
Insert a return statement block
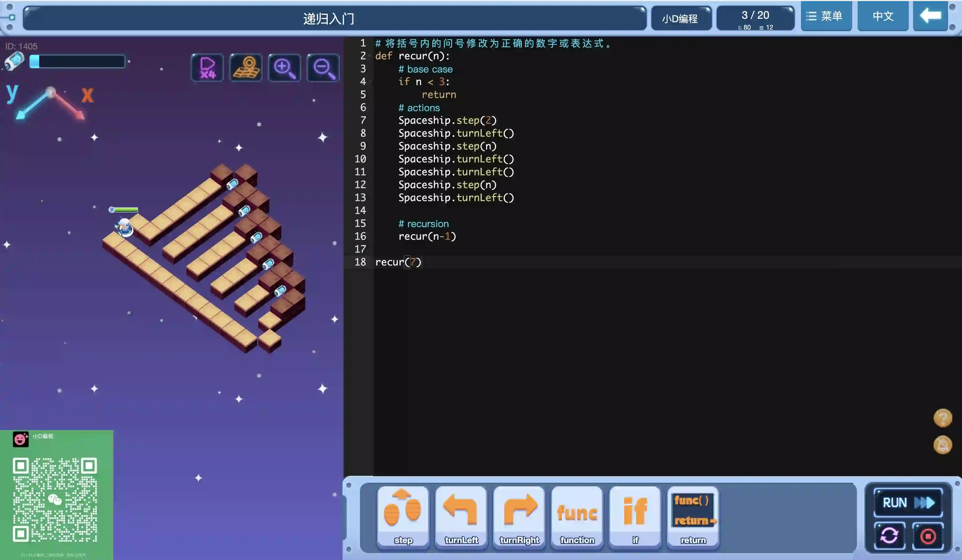(693, 517)
